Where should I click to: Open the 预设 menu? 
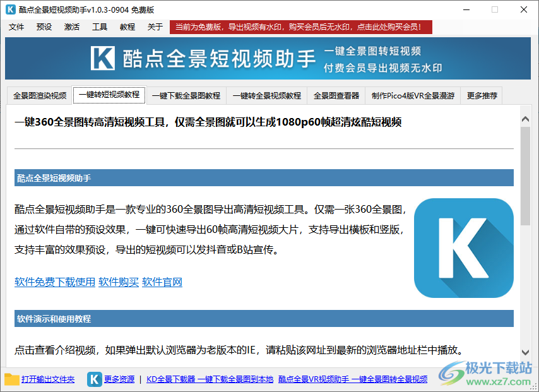[44, 27]
